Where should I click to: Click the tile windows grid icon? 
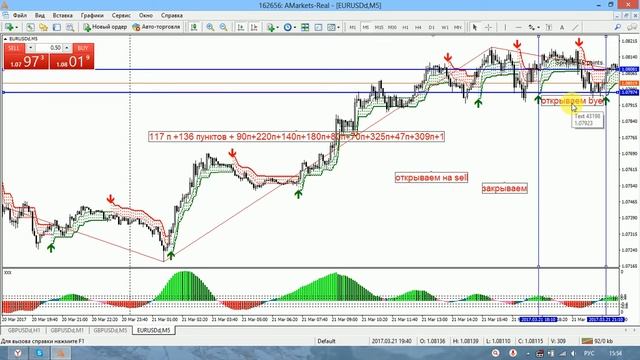pos(305,27)
